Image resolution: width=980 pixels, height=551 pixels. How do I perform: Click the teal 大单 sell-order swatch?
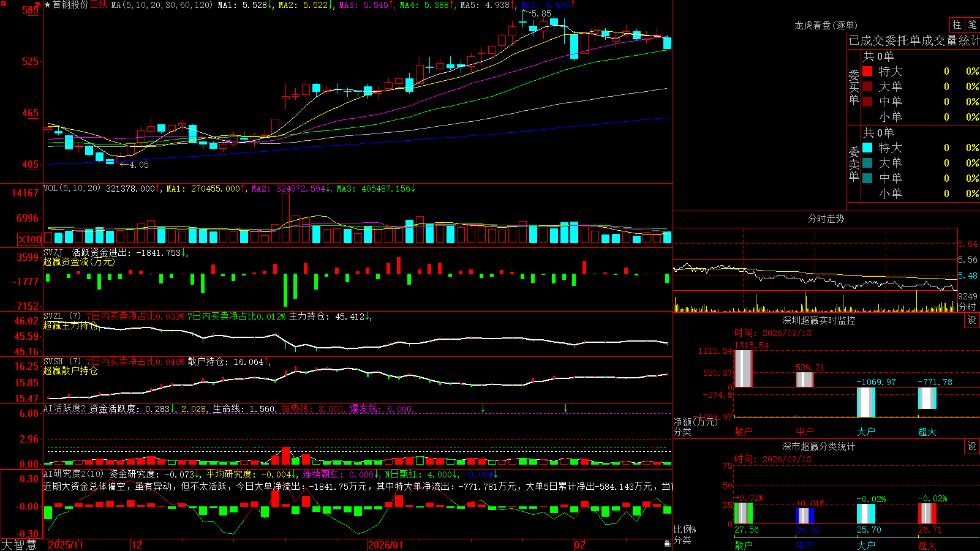(x=867, y=163)
